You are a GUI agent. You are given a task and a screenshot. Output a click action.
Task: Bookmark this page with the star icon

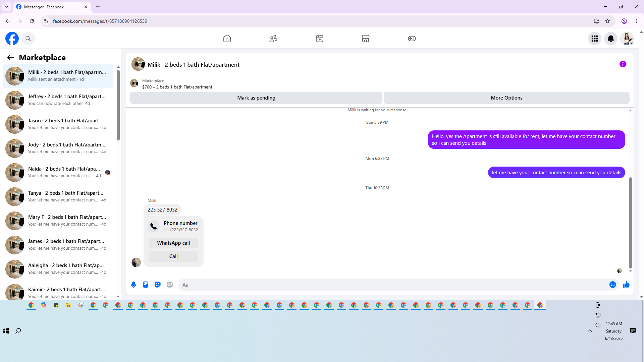[607, 21]
